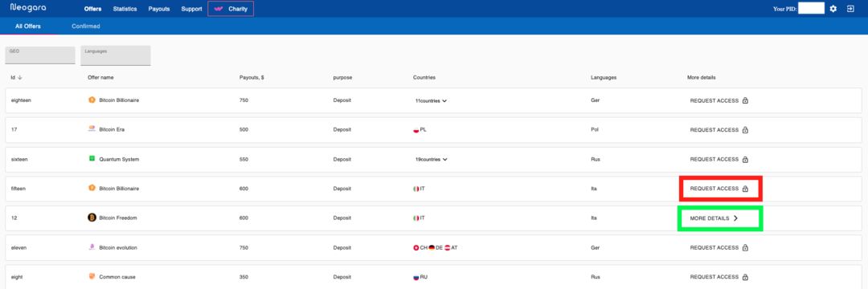Click the chevron next to MORE DETAILS
868x289 pixels.
pyautogui.click(x=735, y=218)
